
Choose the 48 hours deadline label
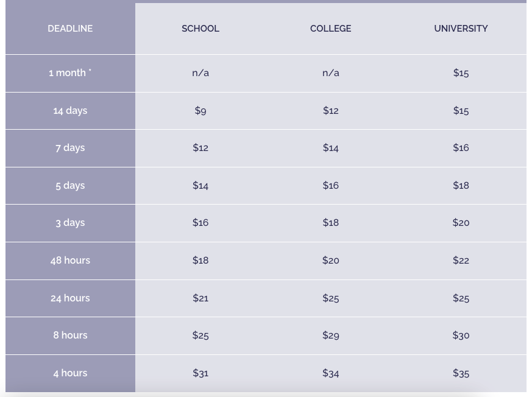tap(70, 261)
